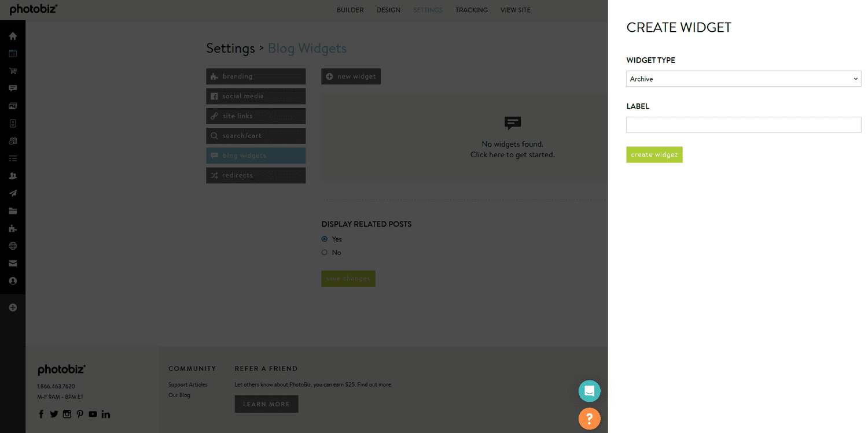The image size is (868, 433).
Task: Click inside the Label input field
Action: (x=743, y=124)
